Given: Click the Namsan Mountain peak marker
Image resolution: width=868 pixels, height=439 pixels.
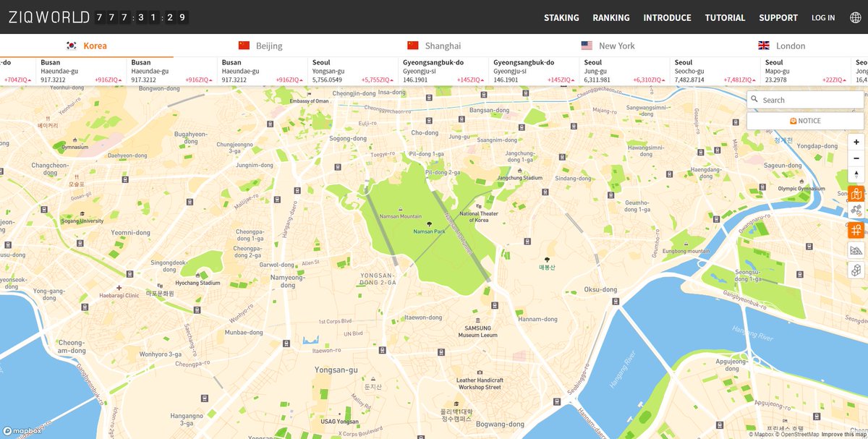Looking at the screenshot, I should 400,209.
